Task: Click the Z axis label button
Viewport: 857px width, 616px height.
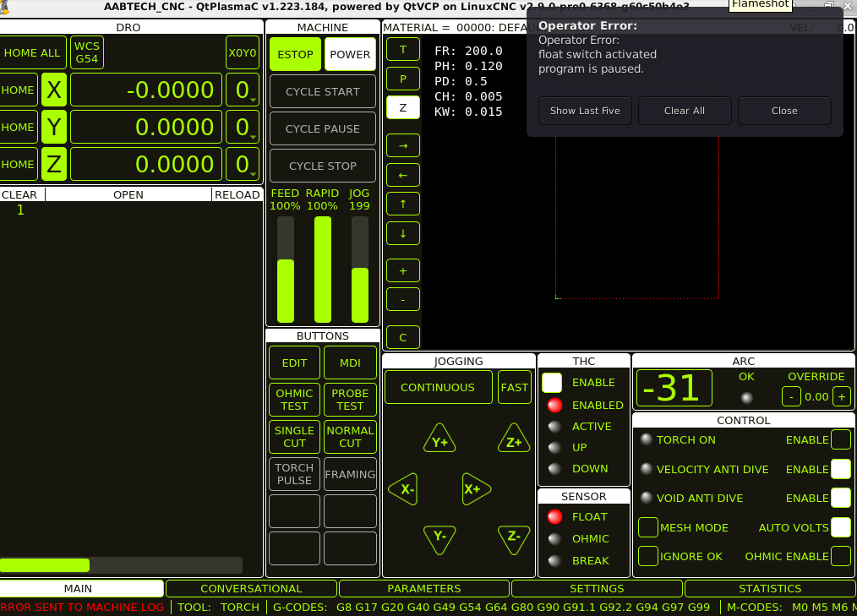Action: tap(54, 164)
